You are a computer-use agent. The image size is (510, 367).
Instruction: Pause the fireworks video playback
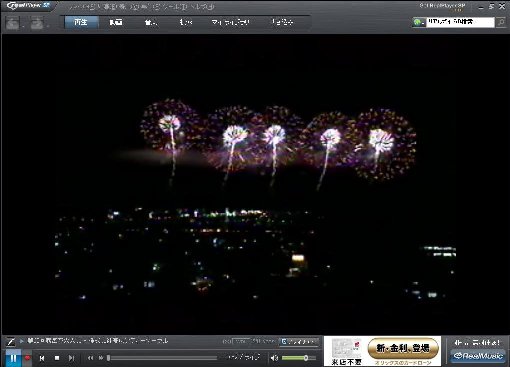(13, 358)
